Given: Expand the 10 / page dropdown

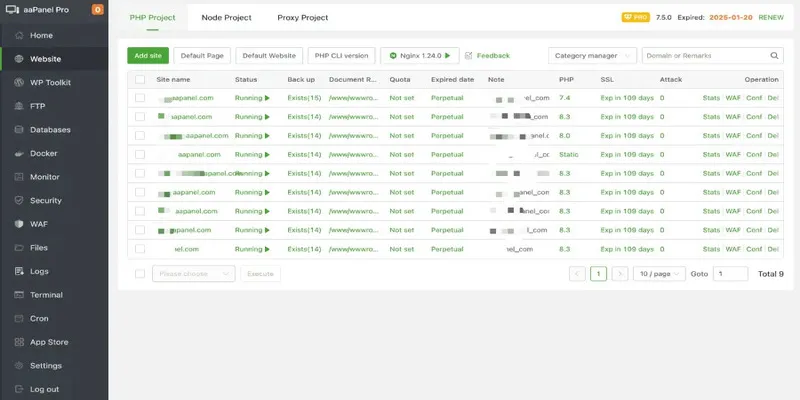Looking at the screenshot, I should click(659, 273).
